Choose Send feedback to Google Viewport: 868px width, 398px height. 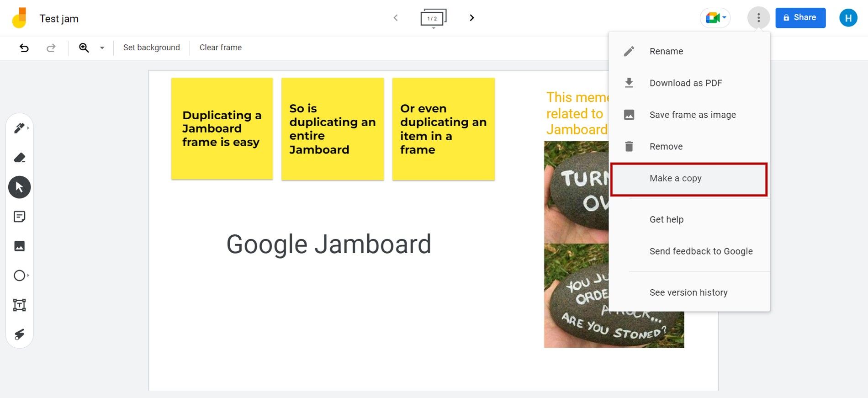pos(689,251)
